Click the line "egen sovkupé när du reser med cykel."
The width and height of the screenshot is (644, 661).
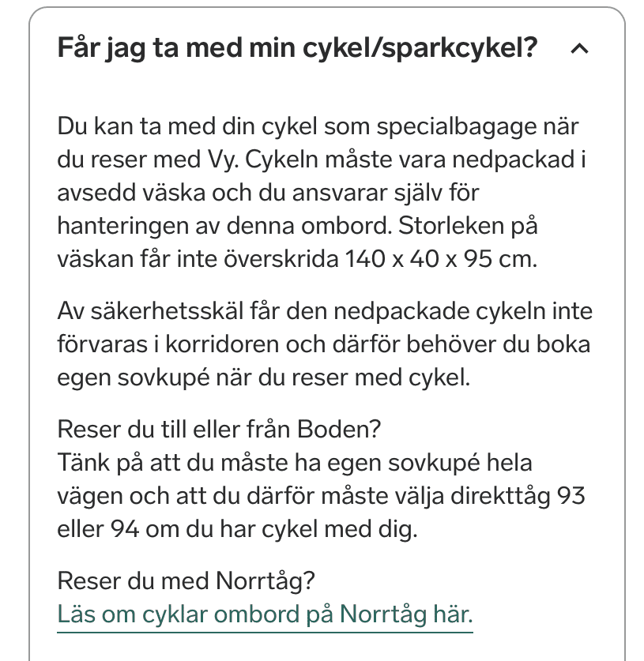[x=263, y=377]
